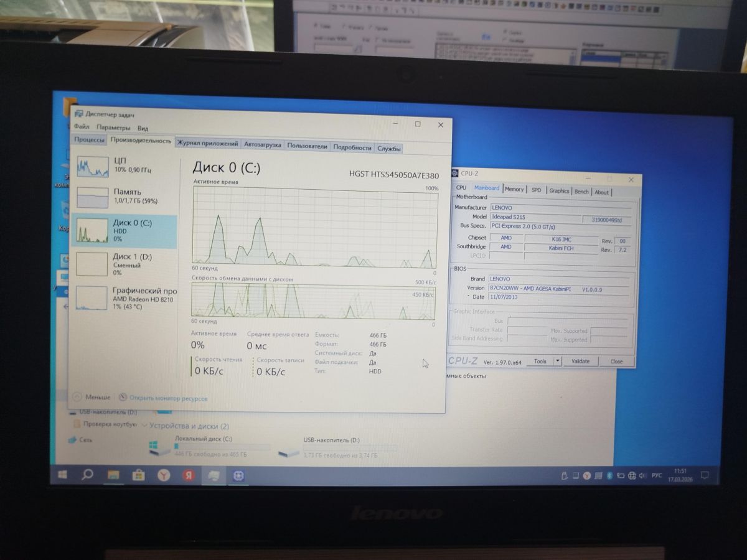The image size is (747, 560).
Task: Open Microsoft Store from the taskbar
Action: (138, 475)
